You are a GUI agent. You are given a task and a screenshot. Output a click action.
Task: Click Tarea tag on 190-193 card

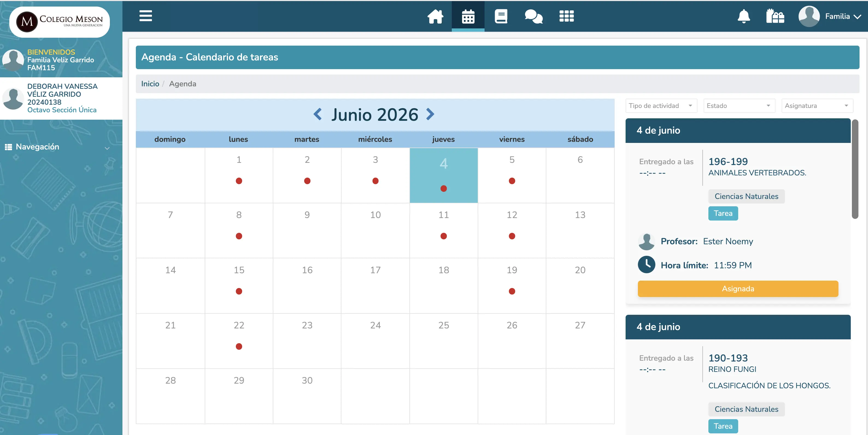(723, 426)
